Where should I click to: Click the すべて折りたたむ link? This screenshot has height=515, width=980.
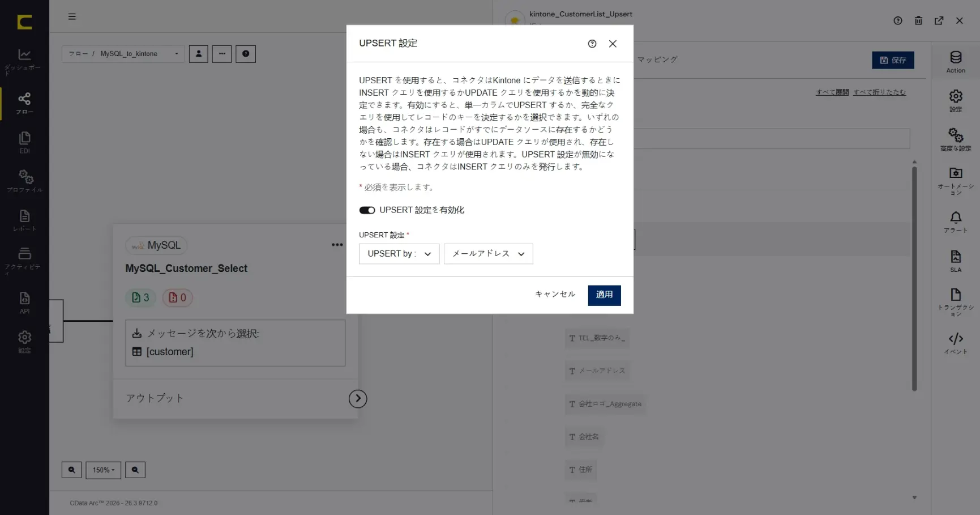click(x=880, y=92)
